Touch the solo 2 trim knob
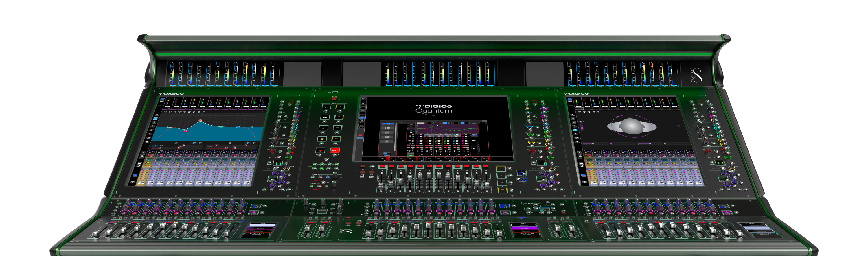Viewport: 868px width, 256px height. tap(334, 185)
